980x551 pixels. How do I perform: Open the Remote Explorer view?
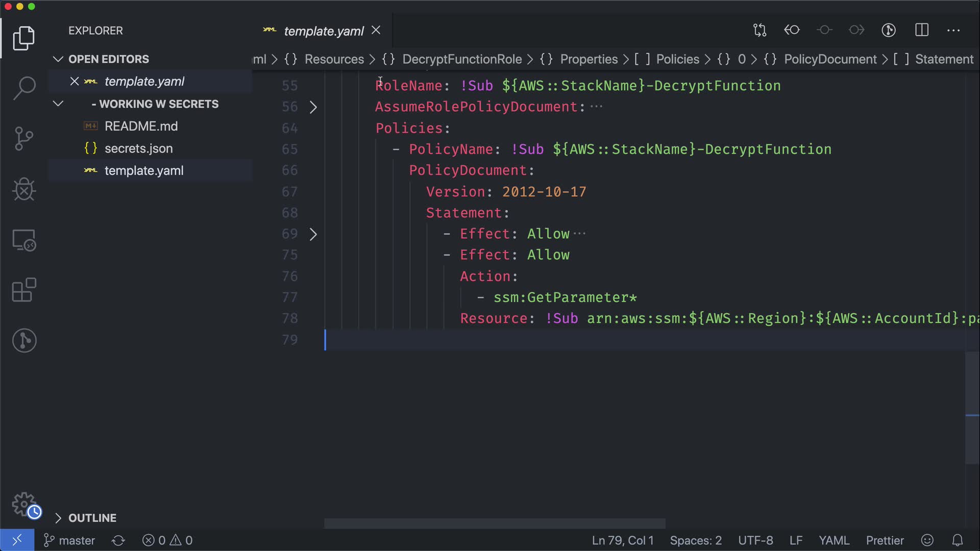click(24, 240)
